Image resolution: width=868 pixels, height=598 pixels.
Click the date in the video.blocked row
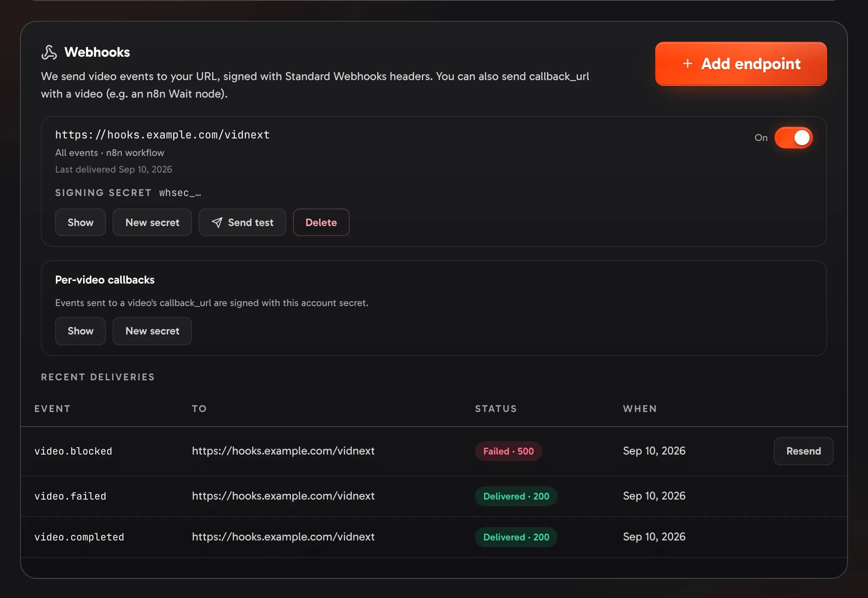[x=654, y=451]
